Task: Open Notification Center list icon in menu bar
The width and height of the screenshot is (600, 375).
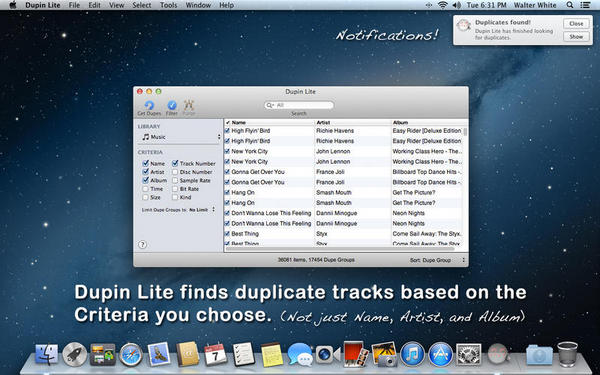Action: [585, 5]
